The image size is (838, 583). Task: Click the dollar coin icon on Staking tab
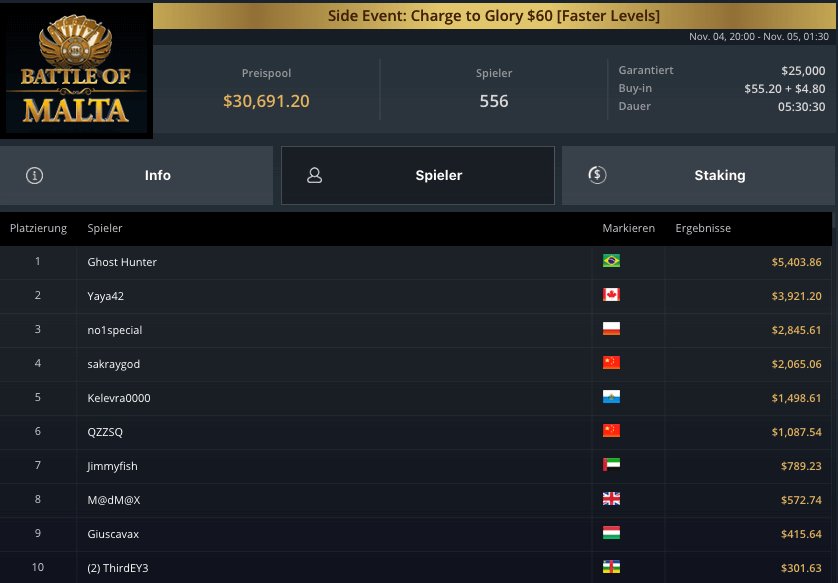coord(597,175)
